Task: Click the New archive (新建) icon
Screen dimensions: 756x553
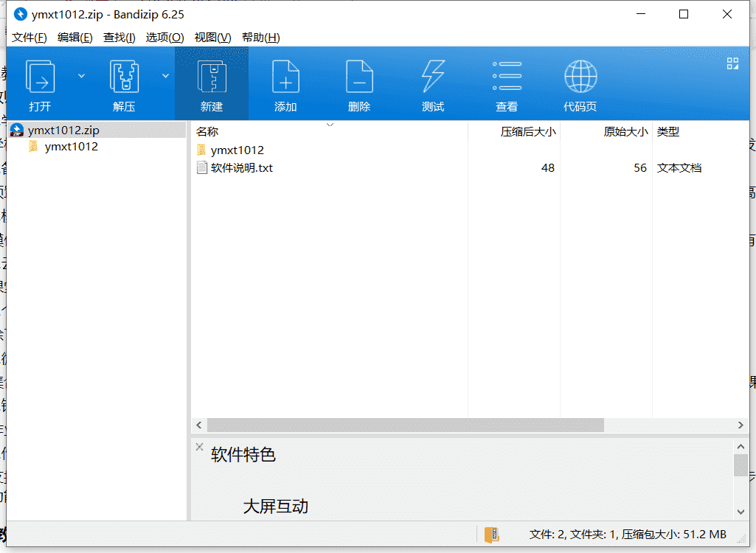Action: [x=212, y=76]
